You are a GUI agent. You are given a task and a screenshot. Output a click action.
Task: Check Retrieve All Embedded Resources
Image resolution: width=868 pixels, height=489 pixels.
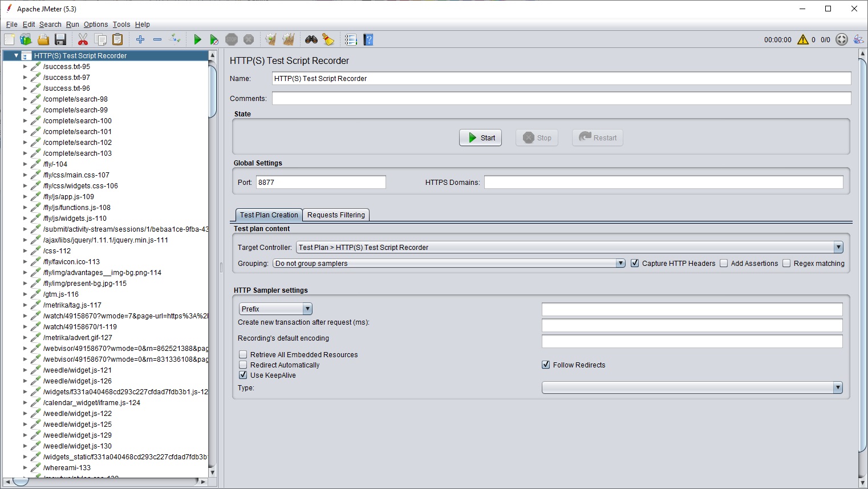243,354
